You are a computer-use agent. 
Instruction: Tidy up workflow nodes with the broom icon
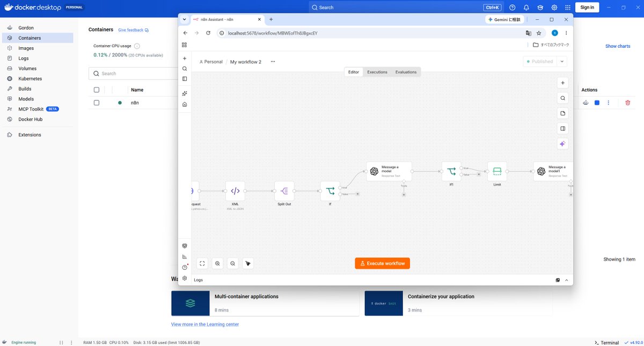pyautogui.click(x=247, y=263)
